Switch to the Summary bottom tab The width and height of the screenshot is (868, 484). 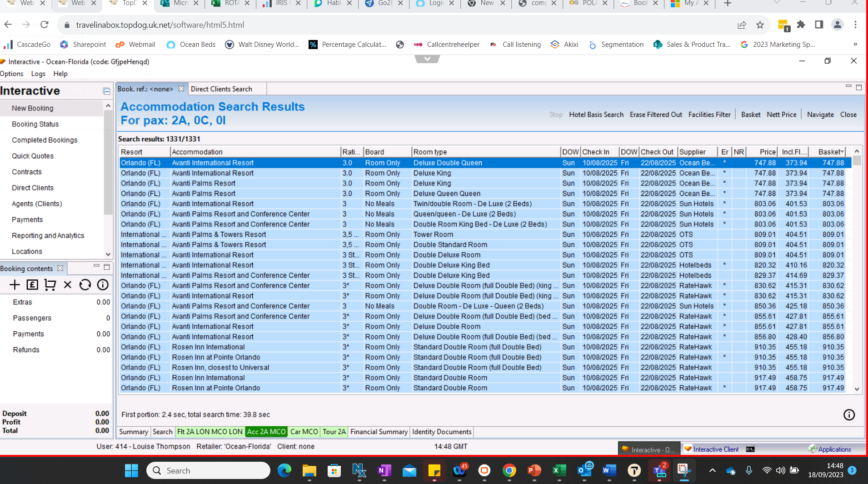point(134,432)
